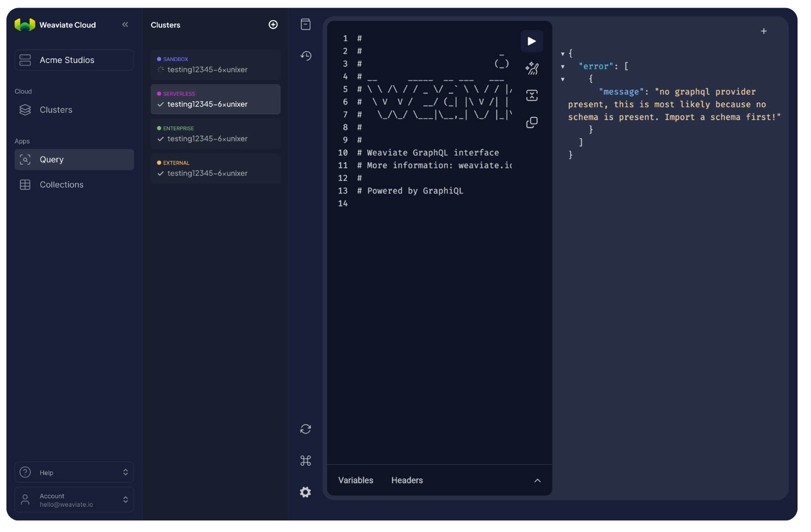811x532 pixels.
Task: Re-fetch the GraphQL schema
Action: 306,429
